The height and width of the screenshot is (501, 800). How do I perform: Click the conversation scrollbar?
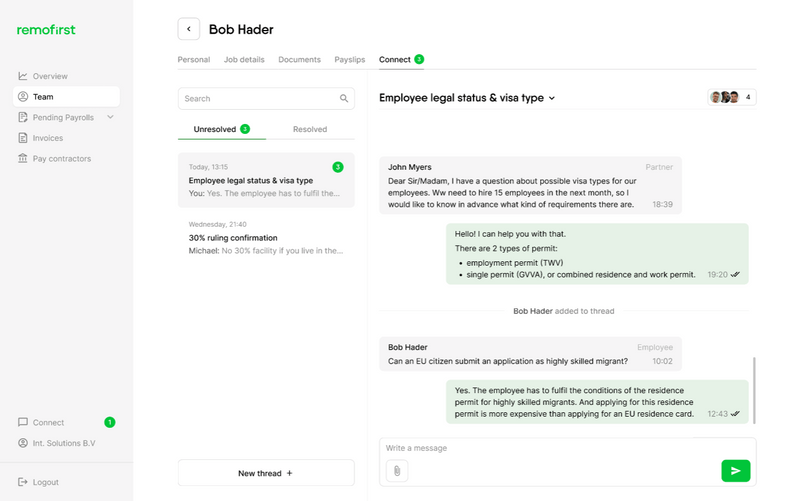[754, 390]
